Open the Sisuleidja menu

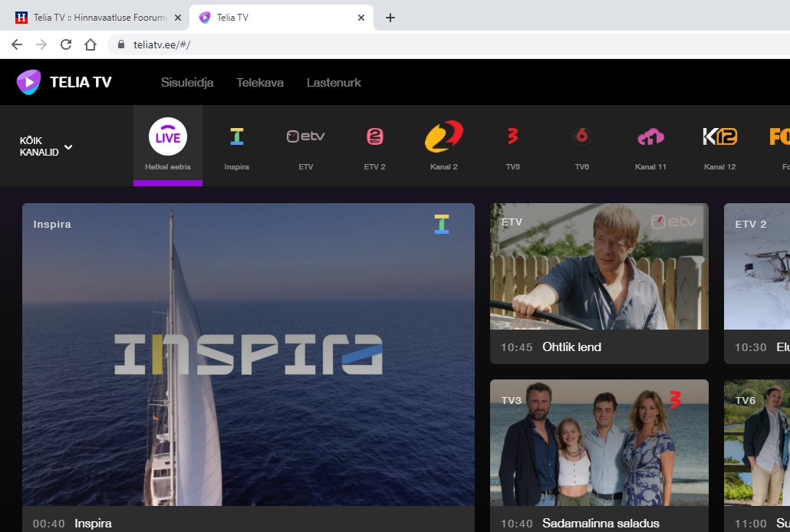click(x=187, y=83)
